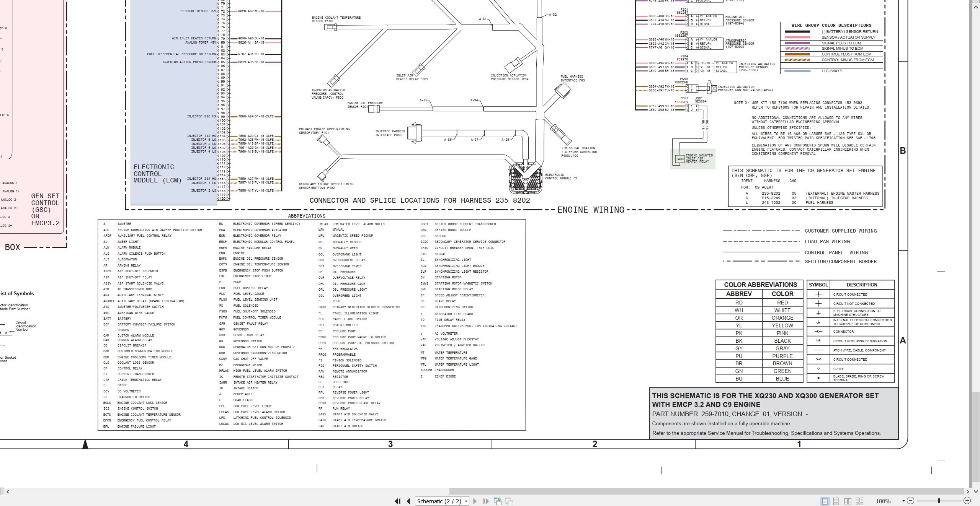The height and width of the screenshot is (506, 980).
Task: Click the Connector and Splice Locations heading
Action: [x=420, y=200]
